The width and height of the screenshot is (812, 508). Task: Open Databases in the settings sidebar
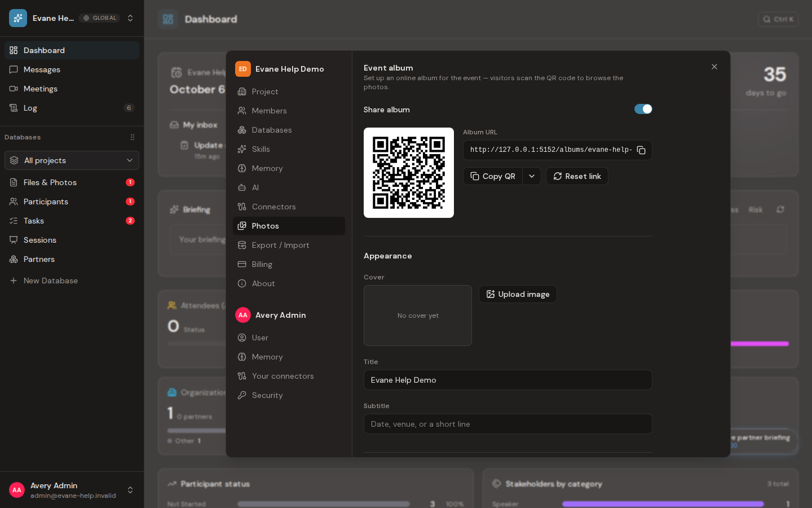(x=289, y=130)
